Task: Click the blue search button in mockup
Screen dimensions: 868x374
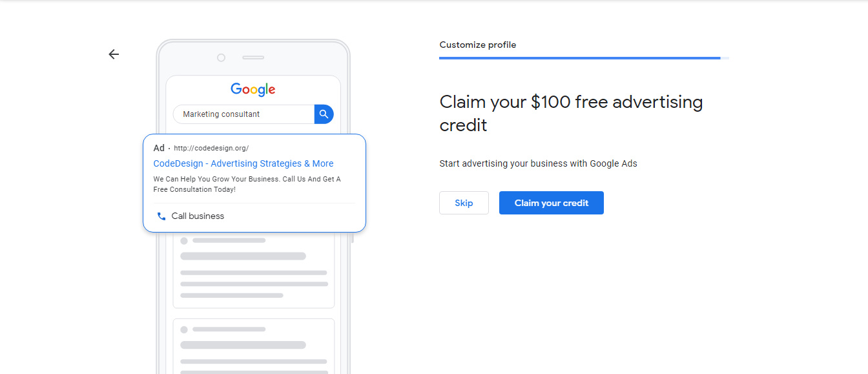Action: point(324,114)
